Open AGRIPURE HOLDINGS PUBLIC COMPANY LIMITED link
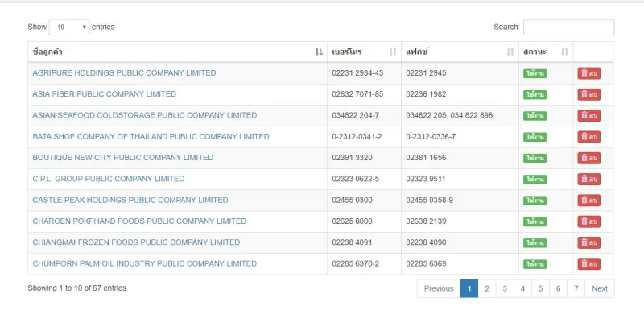 click(x=124, y=72)
